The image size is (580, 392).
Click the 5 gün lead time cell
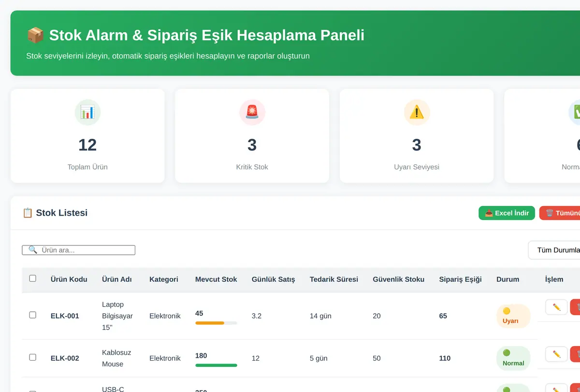319,358
